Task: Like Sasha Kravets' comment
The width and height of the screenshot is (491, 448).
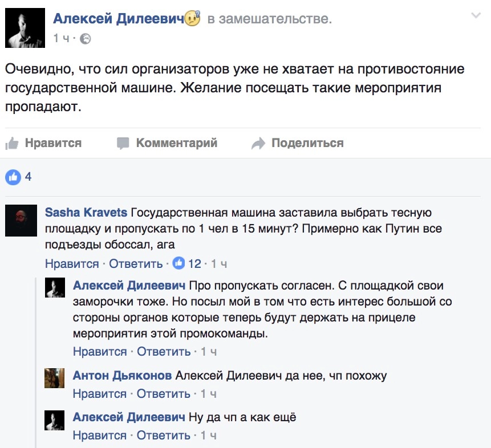Action: 72,264
